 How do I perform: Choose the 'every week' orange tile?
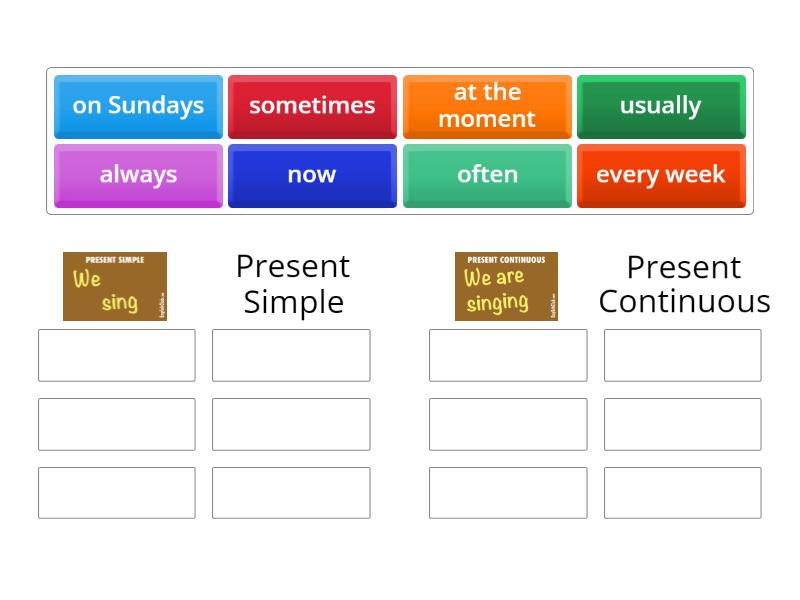661,175
